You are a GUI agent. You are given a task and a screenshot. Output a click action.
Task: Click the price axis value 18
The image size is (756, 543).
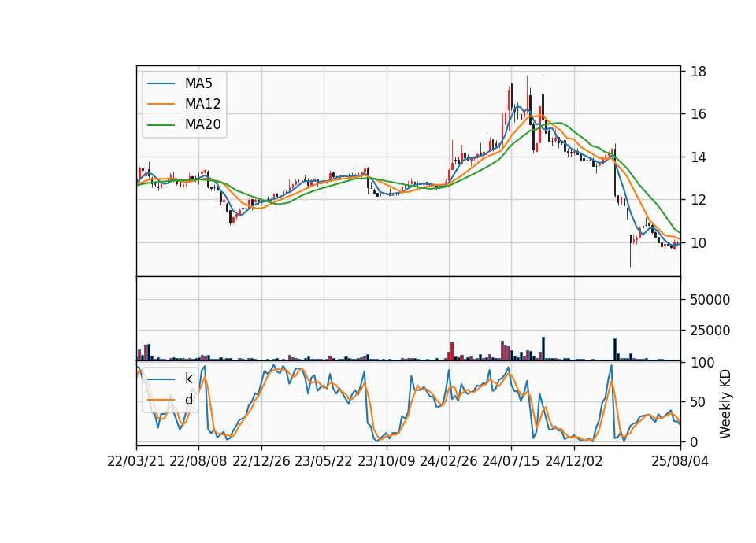[699, 72]
